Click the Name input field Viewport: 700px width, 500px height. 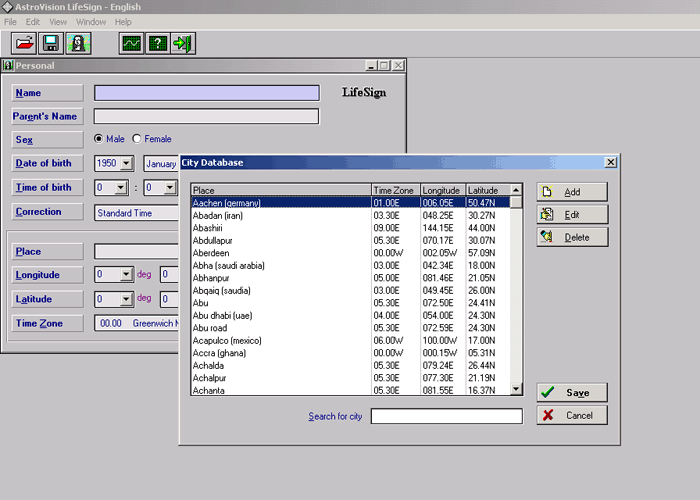point(207,93)
